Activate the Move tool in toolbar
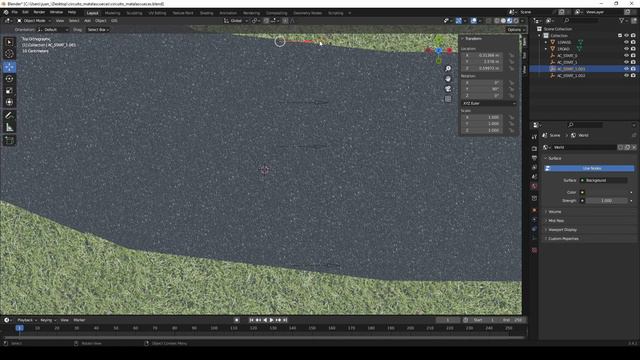Viewport: 640px width, 360px height. [x=9, y=67]
